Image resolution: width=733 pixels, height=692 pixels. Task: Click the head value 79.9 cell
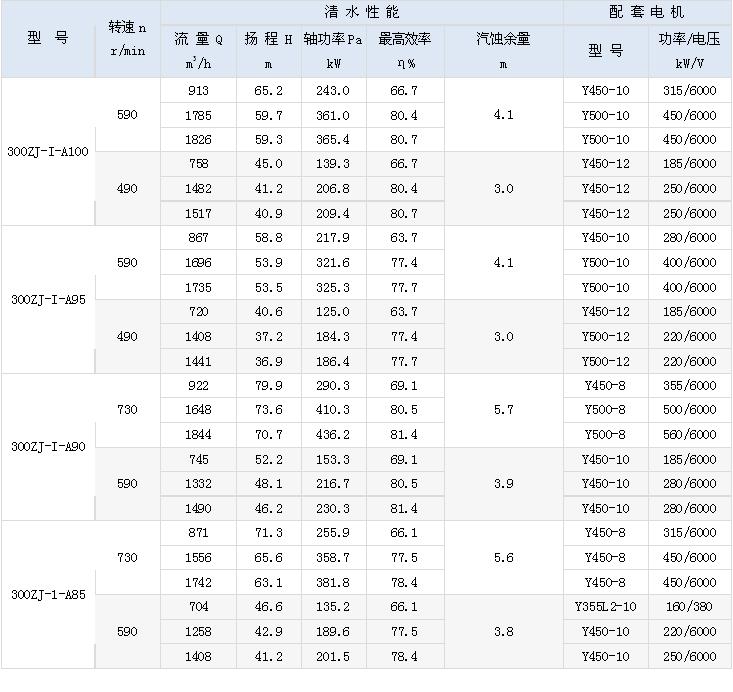(268, 385)
